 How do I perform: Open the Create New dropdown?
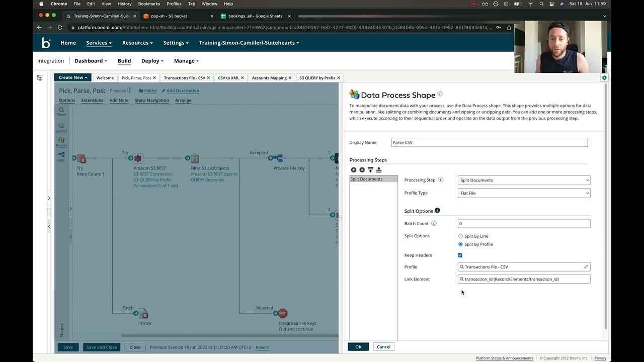[72, 77]
